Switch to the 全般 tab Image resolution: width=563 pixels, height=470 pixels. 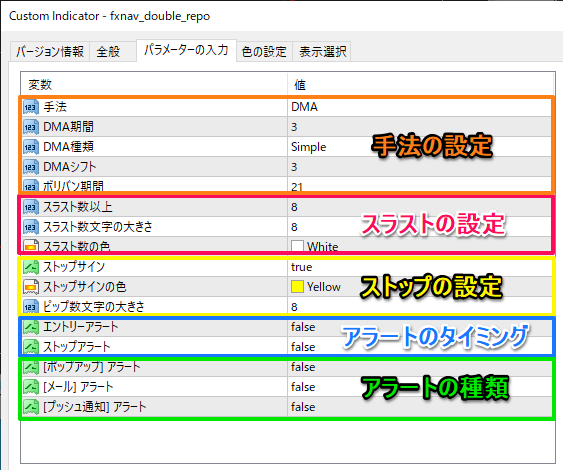tap(112, 52)
